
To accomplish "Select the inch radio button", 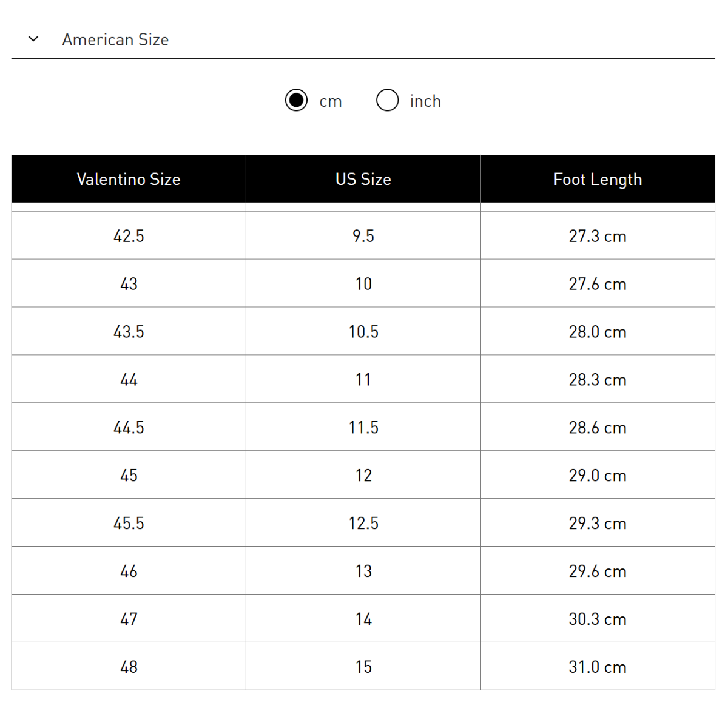I will [x=387, y=100].
